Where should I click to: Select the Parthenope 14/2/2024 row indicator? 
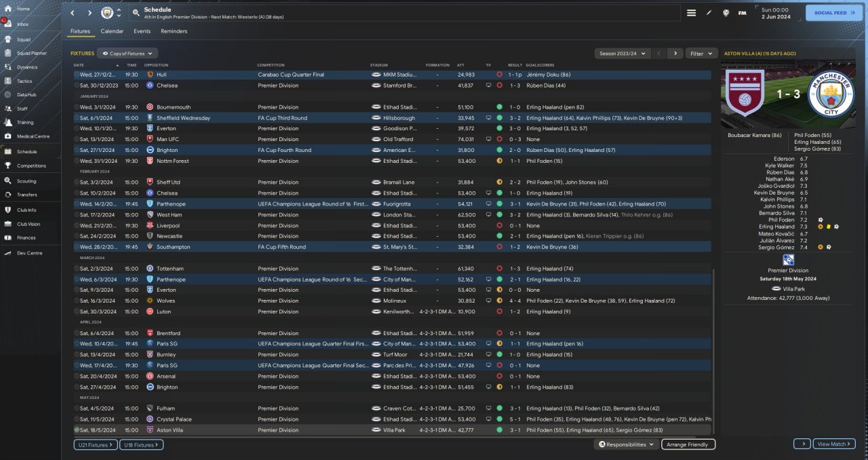(77, 204)
